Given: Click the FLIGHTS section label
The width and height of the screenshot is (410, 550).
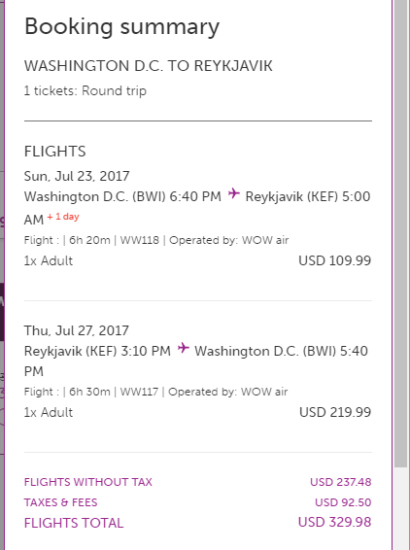Looking at the screenshot, I should [55, 152].
